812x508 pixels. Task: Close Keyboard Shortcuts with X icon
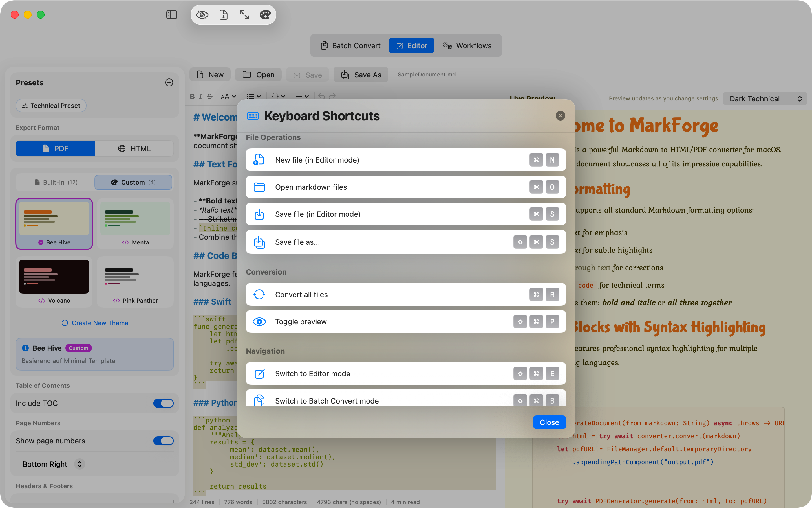click(560, 116)
